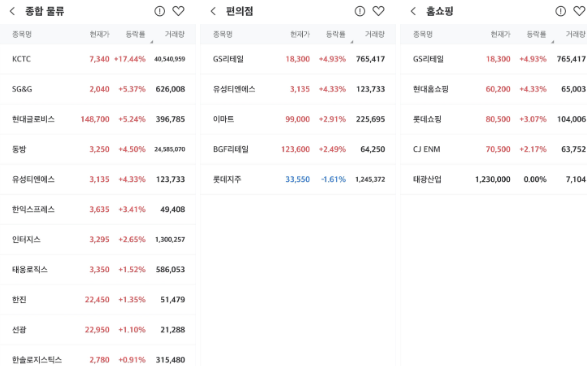Select CJ ENM in 홈쇼핑 list
Screen dimensions: 587x366
[x=494, y=149]
